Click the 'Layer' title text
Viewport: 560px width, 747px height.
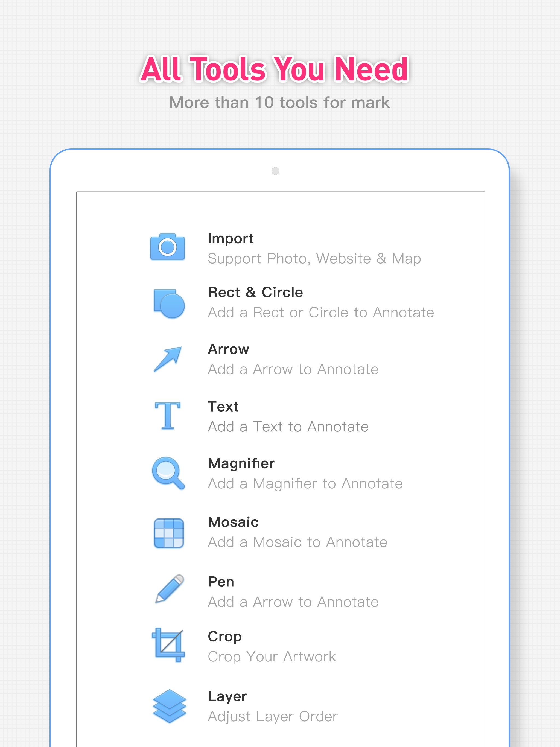click(x=227, y=696)
